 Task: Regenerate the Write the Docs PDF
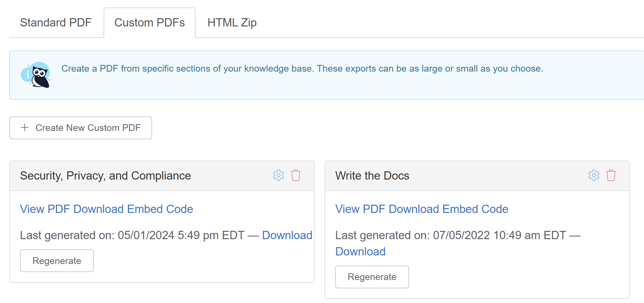coord(372,277)
